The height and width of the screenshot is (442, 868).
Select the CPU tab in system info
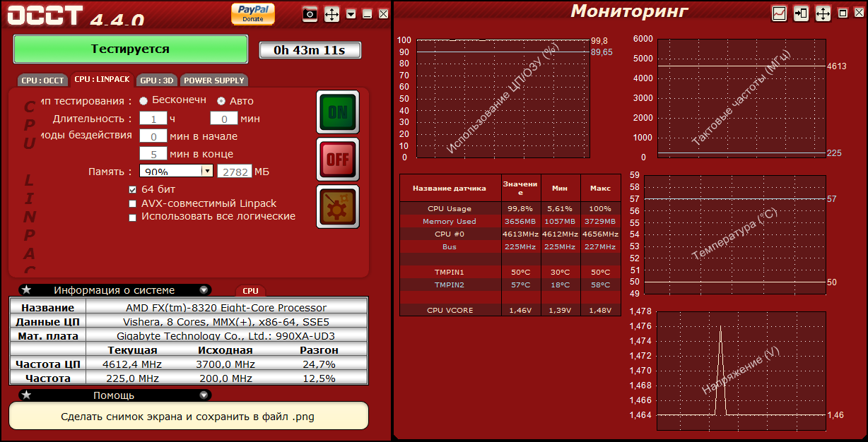pos(250,291)
